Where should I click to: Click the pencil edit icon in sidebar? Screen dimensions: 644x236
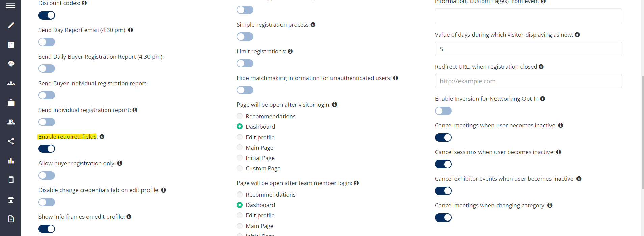11,25
